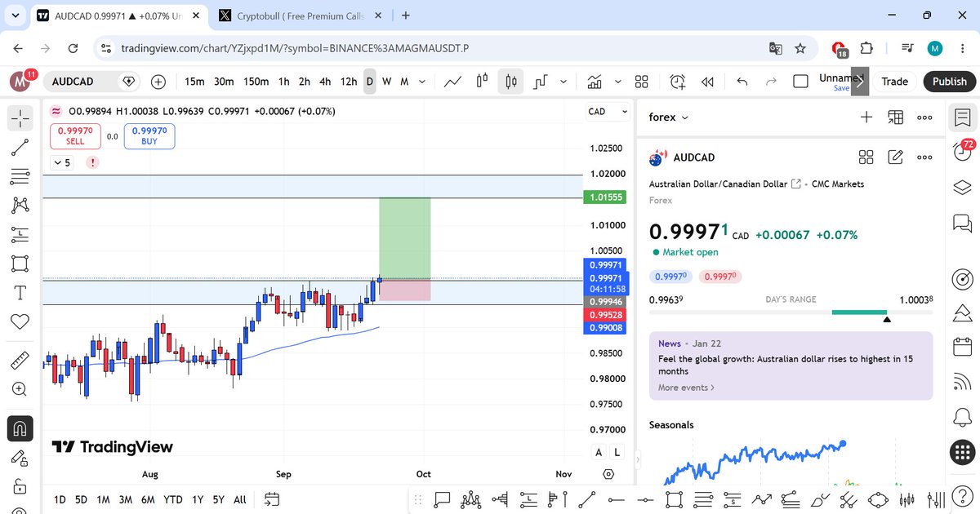Expand the toolbar right-arrow next to Unnamed
The height and width of the screenshot is (514, 980).
(x=860, y=82)
